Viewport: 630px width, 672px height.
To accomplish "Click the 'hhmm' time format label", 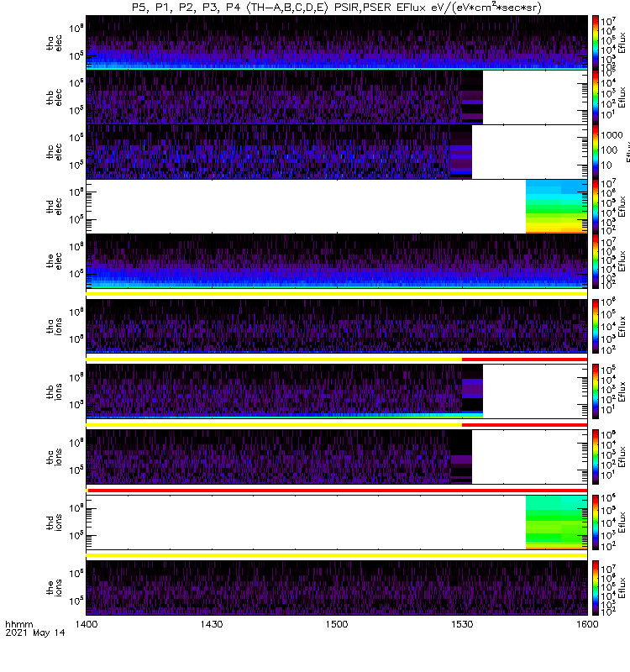I will [x=18, y=624].
